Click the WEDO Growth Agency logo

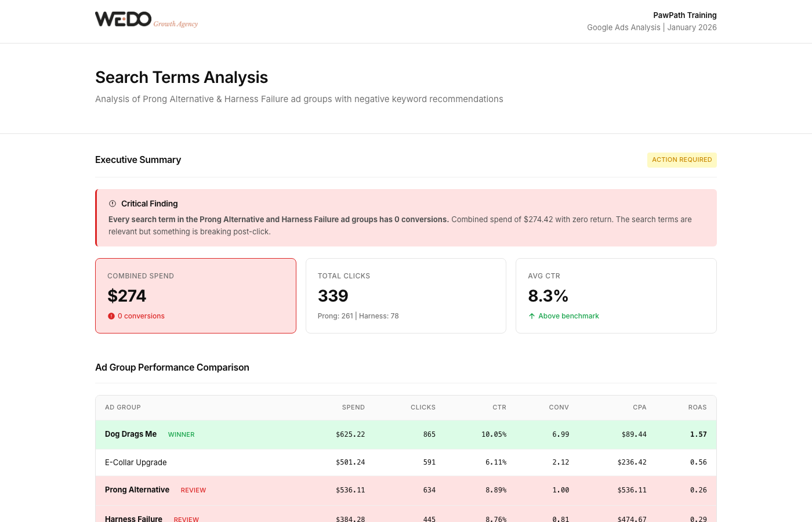[146, 20]
